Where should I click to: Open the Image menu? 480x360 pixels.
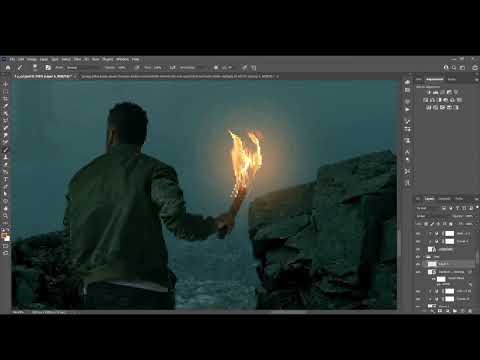click(32, 59)
